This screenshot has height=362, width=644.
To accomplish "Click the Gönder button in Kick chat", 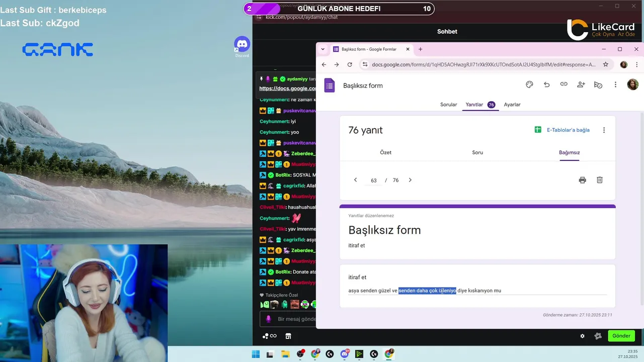I will point(621,336).
